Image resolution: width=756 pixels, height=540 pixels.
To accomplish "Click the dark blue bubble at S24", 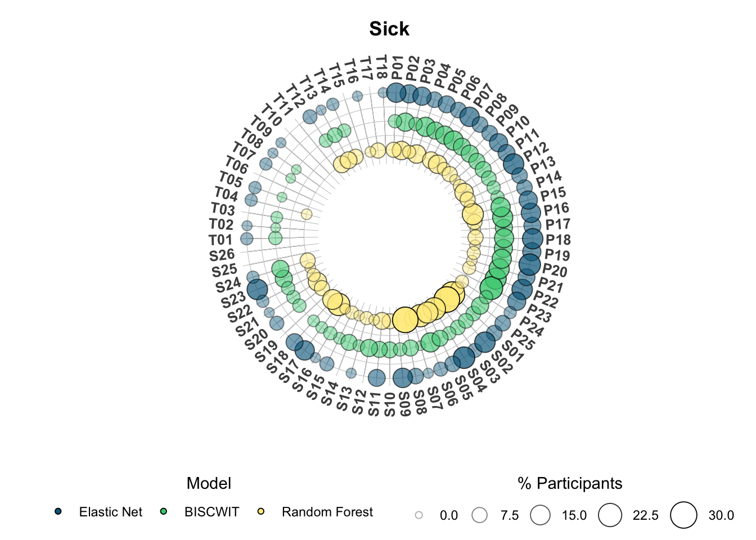I will pyautogui.click(x=257, y=290).
